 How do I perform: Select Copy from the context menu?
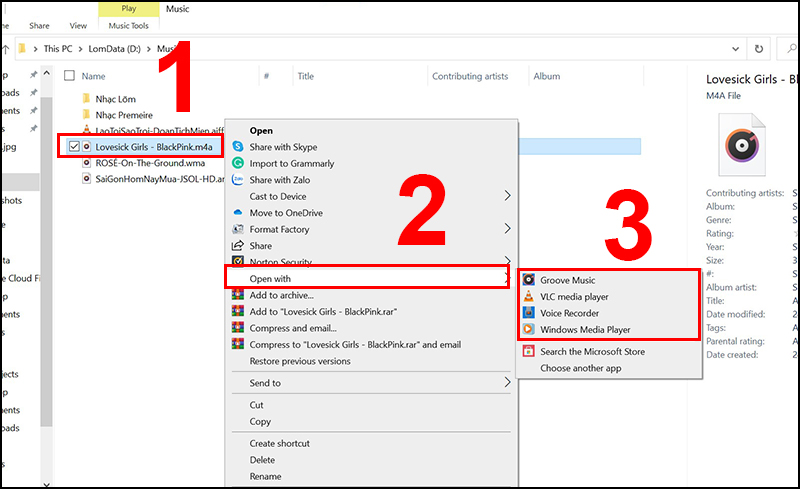(260, 422)
